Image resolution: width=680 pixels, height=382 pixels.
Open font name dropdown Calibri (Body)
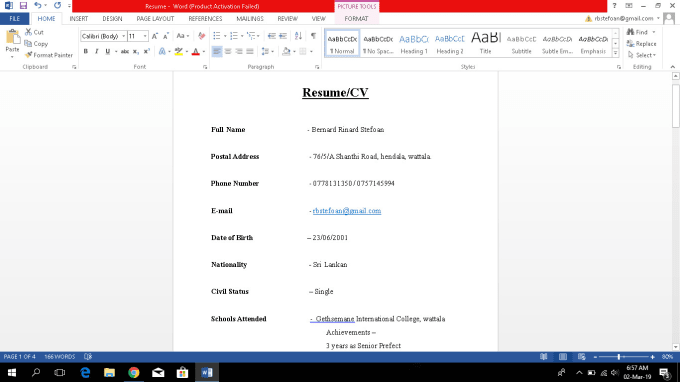tap(124, 36)
